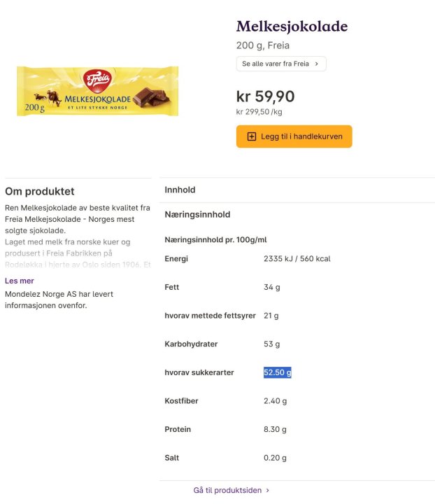Click the Melkesjokolade product title
The height and width of the screenshot is (504, 435).
pyautogui.click(x=292, y=27)
